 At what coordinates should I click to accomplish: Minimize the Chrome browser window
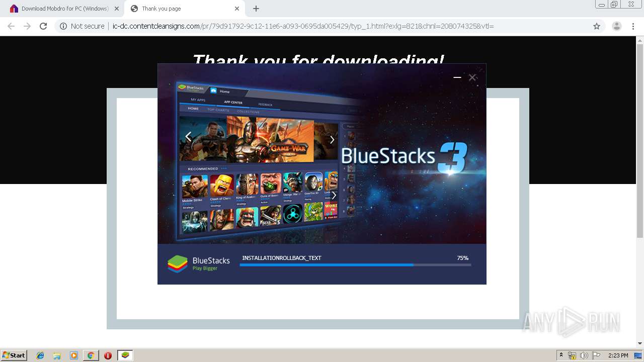tap(601, 5)
